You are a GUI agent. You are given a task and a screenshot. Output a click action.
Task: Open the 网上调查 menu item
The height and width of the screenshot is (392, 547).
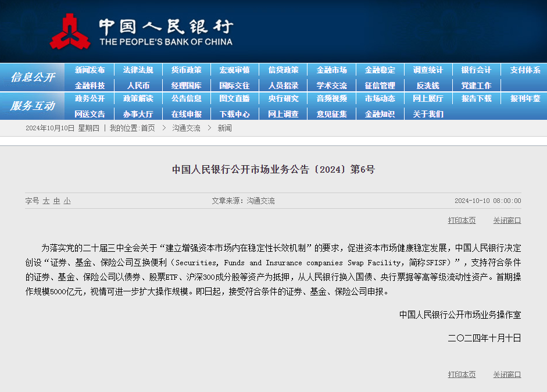pos(283,114)
